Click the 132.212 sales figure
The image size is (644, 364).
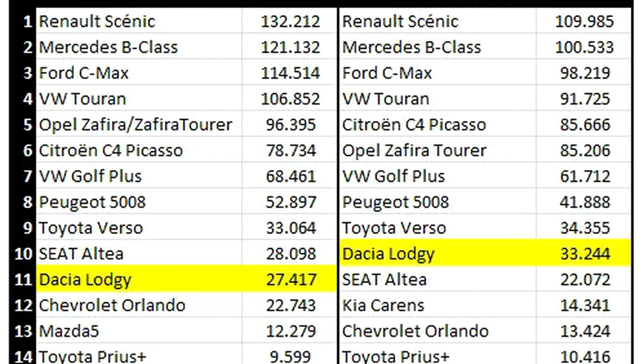[x=290, y=21]
